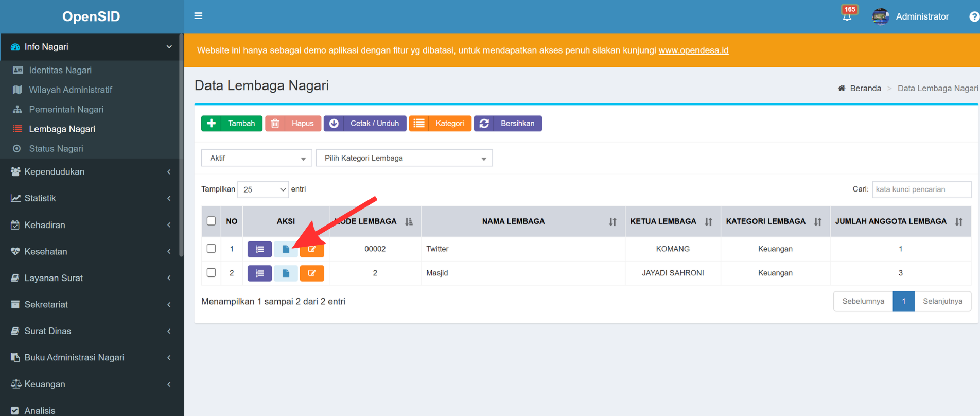Expand the Kependudukan sidebar menu

[x=91, y=172]
